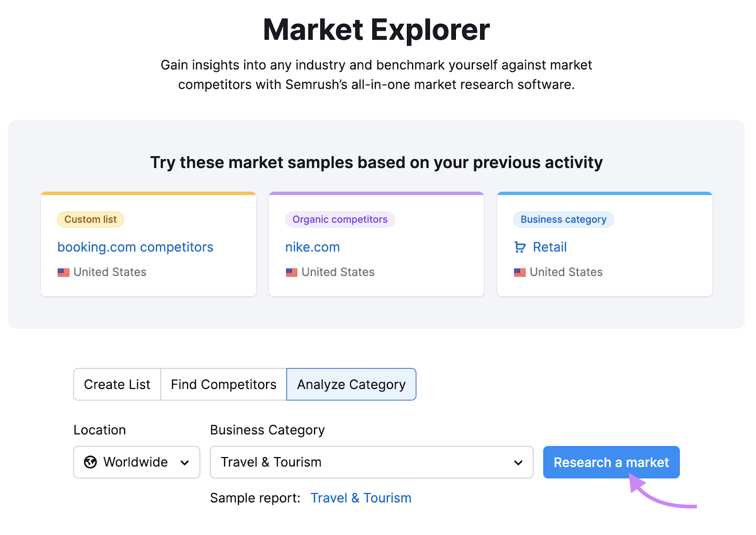The width and height of the screenshot is (756, 535).
Task: Open the Travel & Tourism sample report
Action: (361, 498)
